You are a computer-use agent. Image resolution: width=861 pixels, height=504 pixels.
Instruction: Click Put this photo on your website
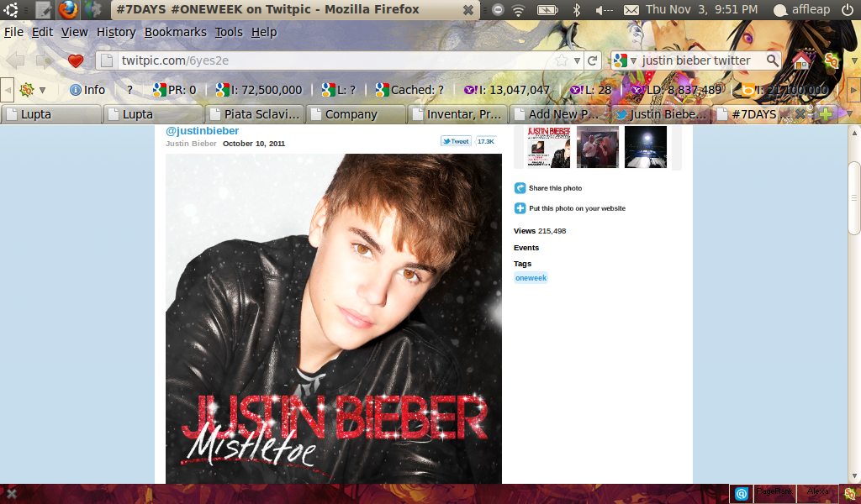[577, 208]
